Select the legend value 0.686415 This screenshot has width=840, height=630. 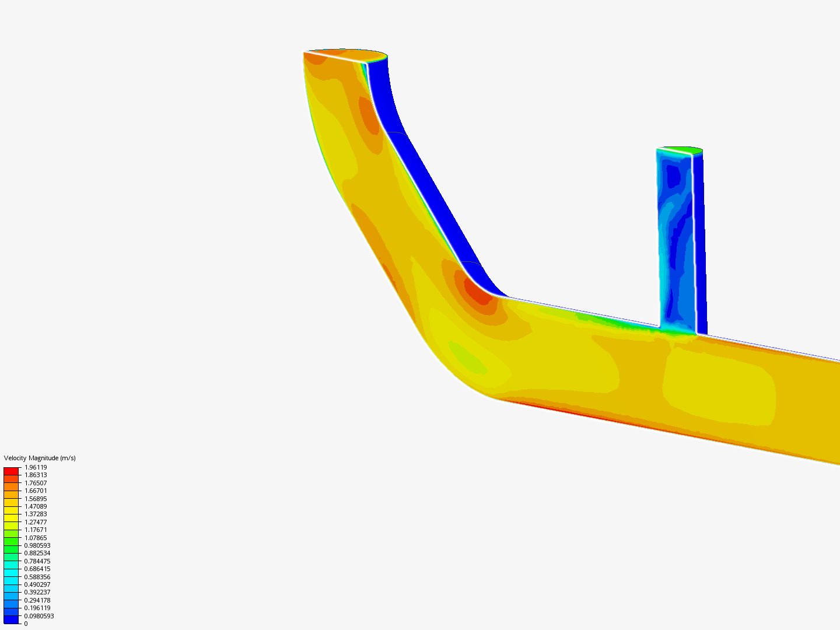click(x=37, y=569)
